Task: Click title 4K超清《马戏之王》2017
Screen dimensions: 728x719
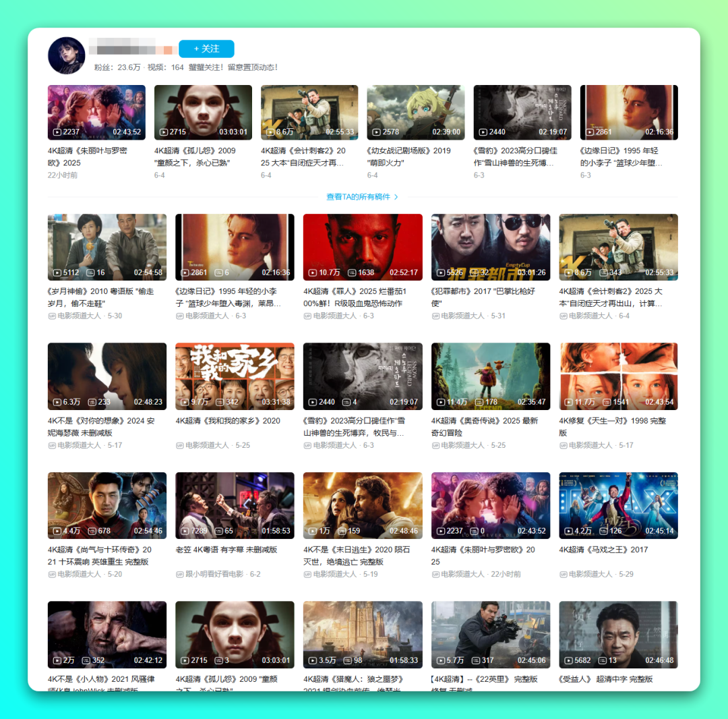Action: [603, 550]
